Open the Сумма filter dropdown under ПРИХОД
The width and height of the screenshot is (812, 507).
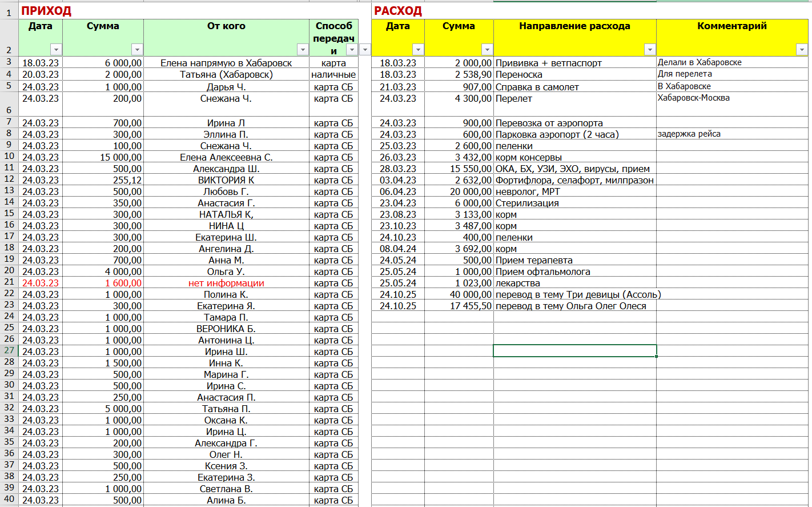point(136,49)
